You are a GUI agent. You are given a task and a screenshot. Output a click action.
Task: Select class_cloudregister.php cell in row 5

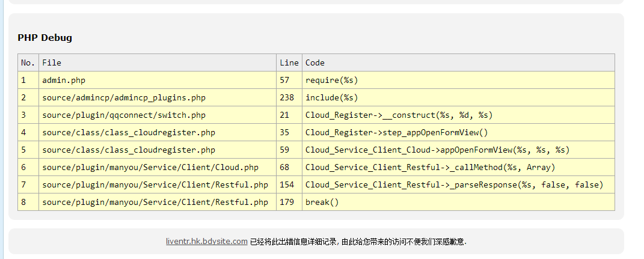pos(158,150)
